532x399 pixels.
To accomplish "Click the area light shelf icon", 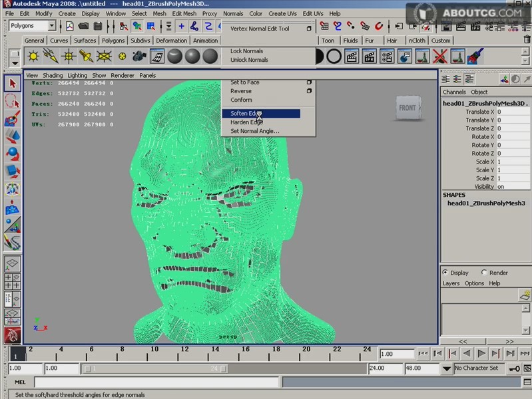I will 104,57.
